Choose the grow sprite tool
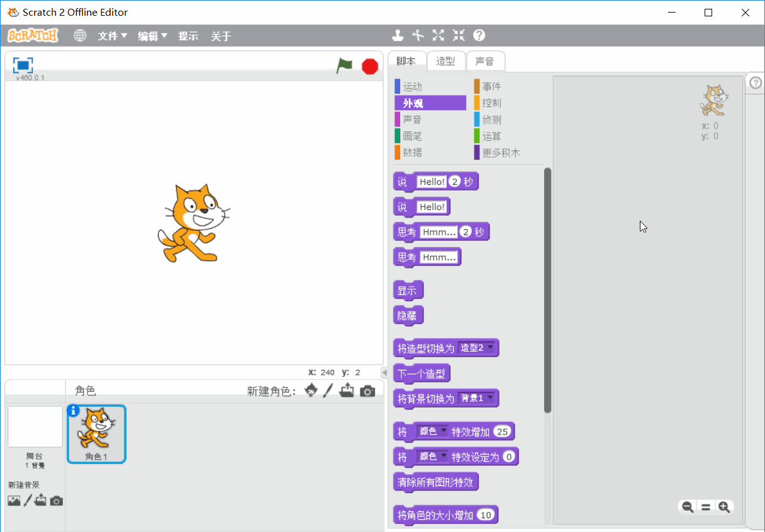Viewport: 765px width, 532px height. click(x=438, y=35)
